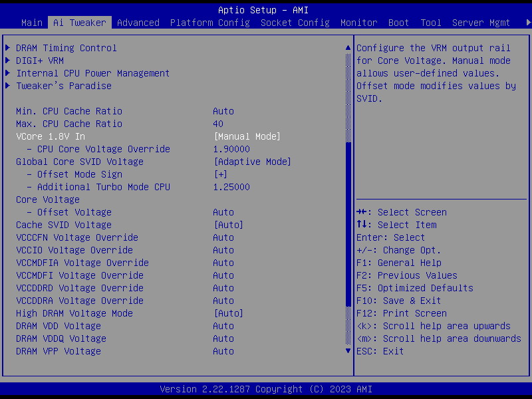This screenshot has width=532, height=399.
Task: Select DRAM VPP Voltage setting
Action: (58, 351)
